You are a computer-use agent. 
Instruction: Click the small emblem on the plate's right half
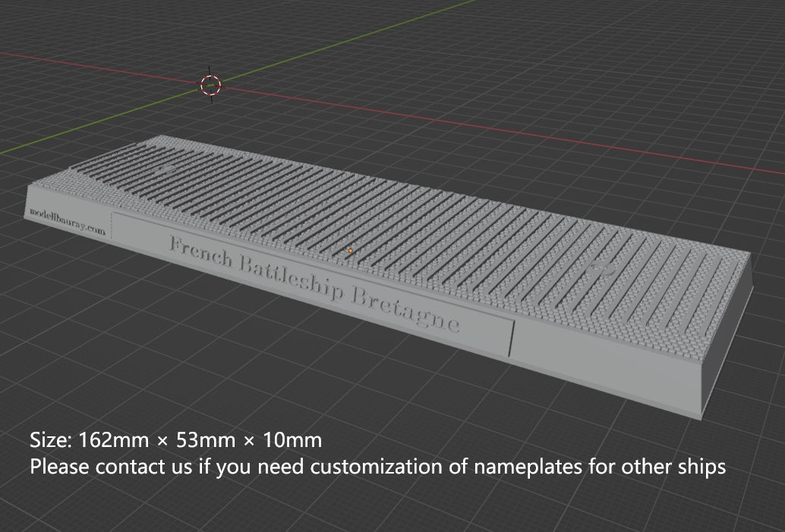click(x=601, y=268)
